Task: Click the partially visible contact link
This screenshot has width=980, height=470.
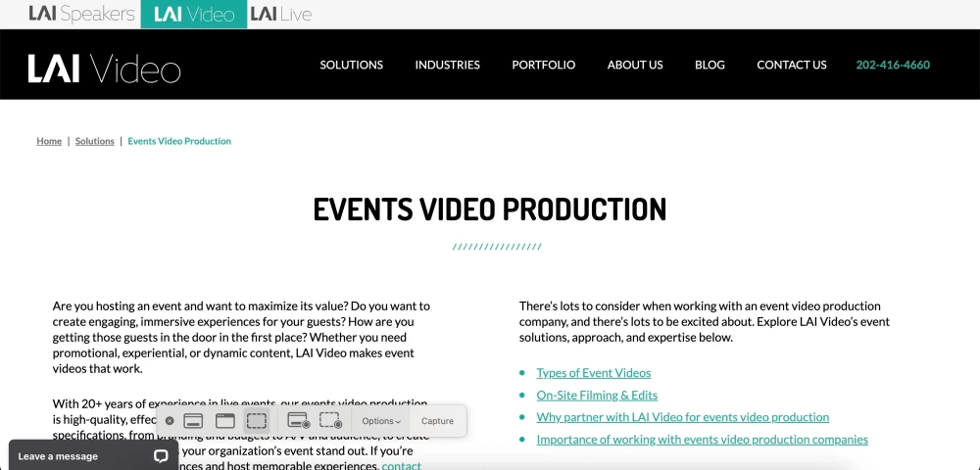Action: 401,466
